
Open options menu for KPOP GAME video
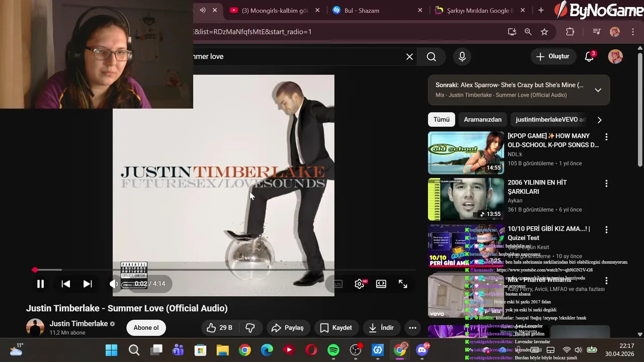[606, 137]
